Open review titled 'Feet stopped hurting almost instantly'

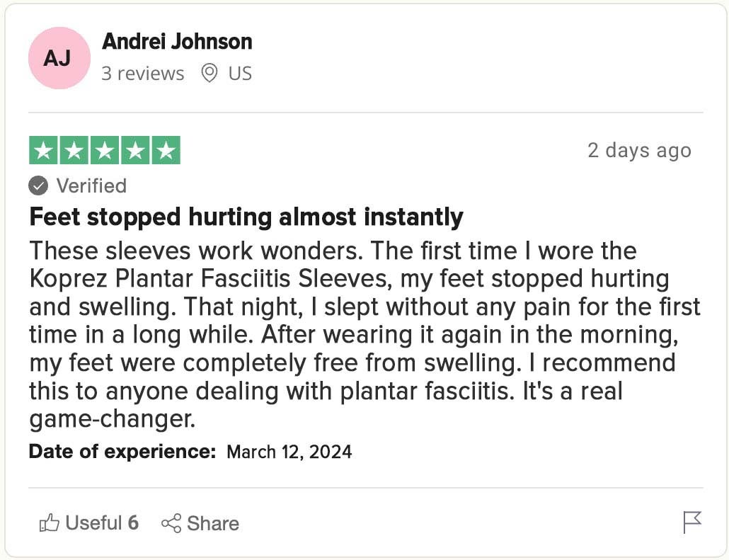(246, 217)
